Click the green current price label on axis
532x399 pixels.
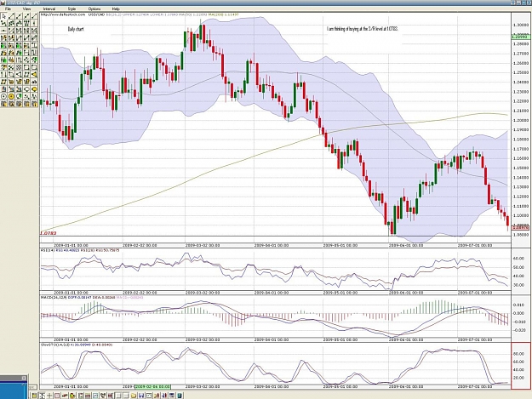pyautogui.click(x=521, y=36)
